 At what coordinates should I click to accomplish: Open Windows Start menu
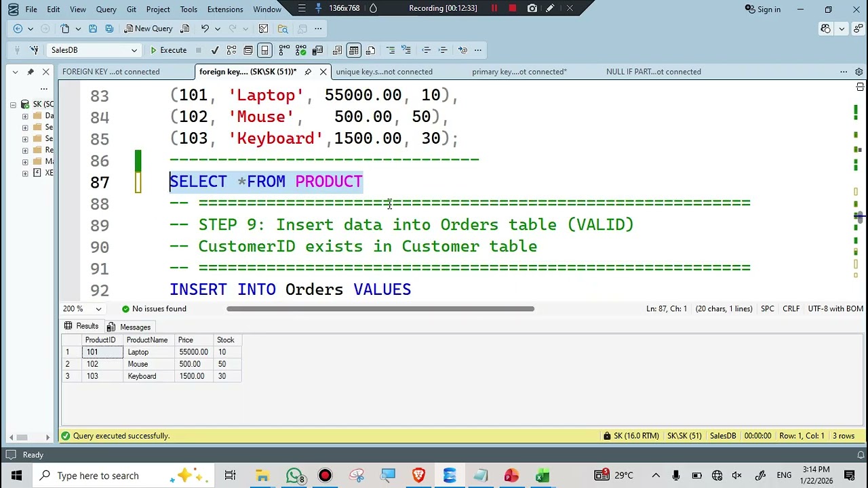16,476
